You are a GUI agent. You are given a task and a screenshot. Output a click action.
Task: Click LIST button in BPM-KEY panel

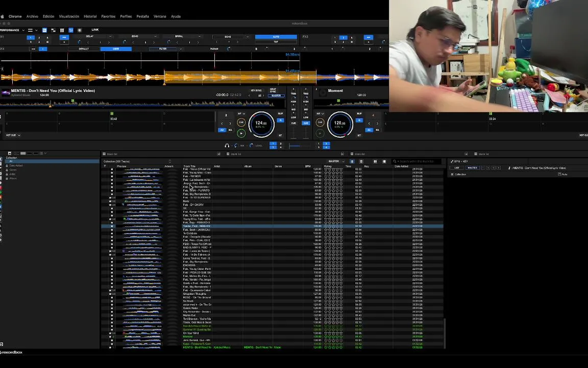[457, 168]
